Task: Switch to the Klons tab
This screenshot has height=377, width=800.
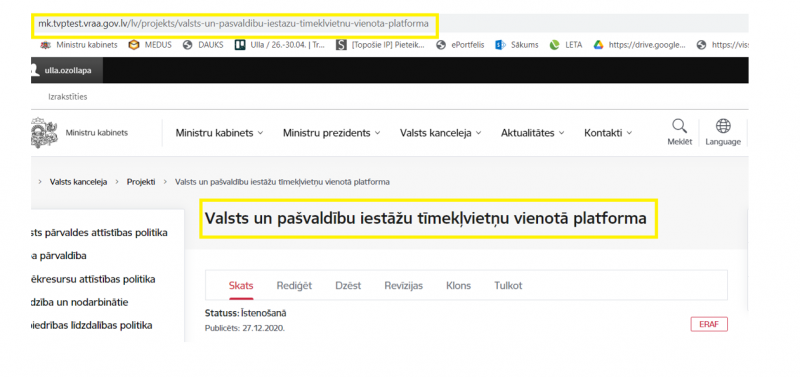Action: tap(458, 286)
